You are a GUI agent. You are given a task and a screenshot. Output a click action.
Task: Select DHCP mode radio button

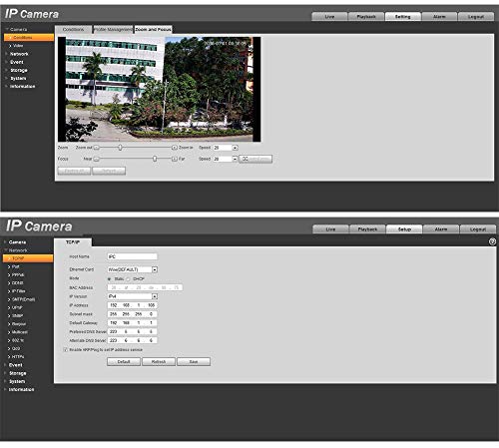tap(129, 278)
